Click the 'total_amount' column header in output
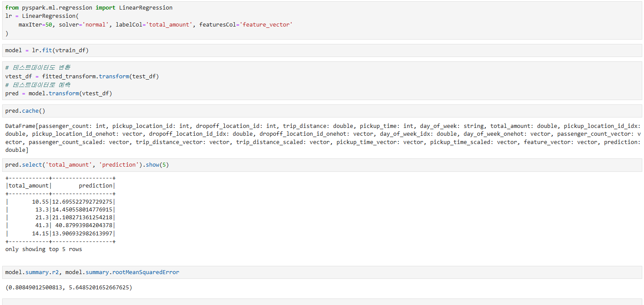644x305 pixels. click(x=29, y=185)
